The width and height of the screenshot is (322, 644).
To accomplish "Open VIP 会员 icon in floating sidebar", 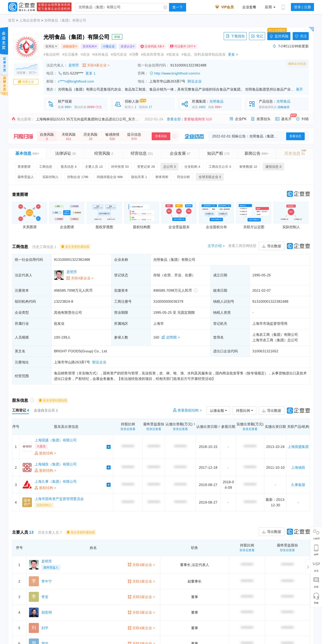I will click(316, 567).
